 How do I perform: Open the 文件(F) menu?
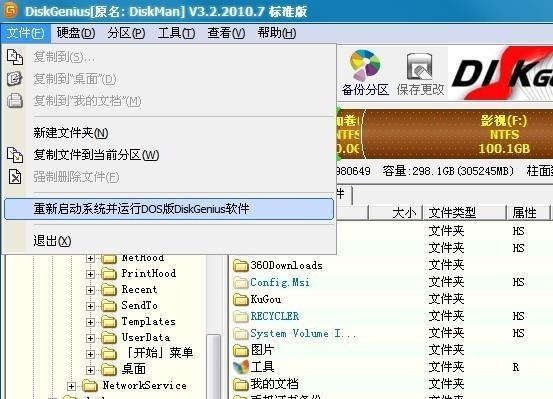pyautogui.click(x=26, y=34)
